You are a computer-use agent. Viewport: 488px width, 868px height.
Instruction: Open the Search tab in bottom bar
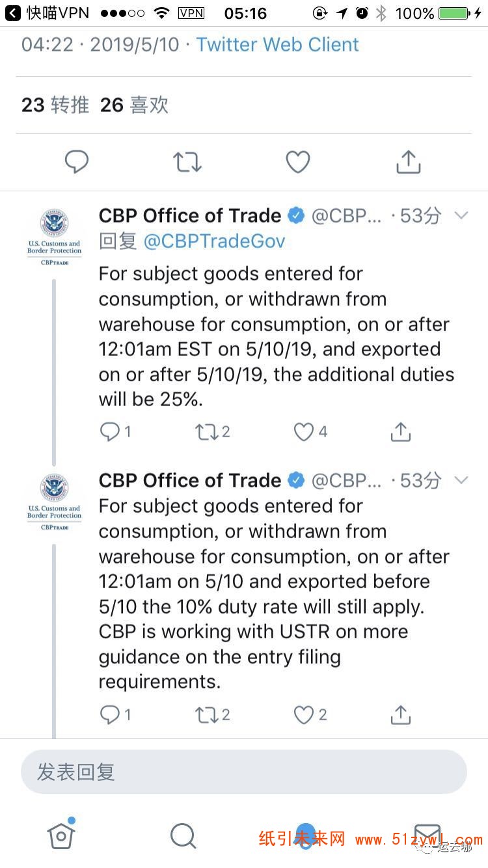tap(183, 836)
